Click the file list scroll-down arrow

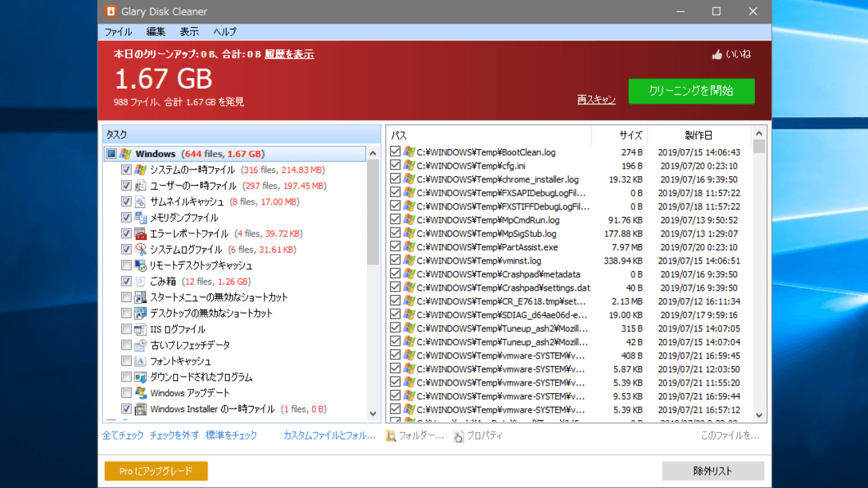click(759, 415)
